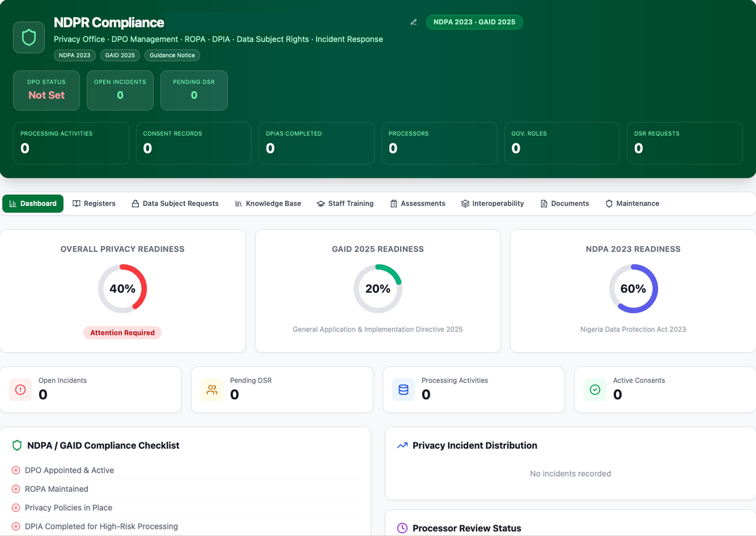The image size is (756, 536).
Task: Click the Consent Records stat card
Action: 194,143
